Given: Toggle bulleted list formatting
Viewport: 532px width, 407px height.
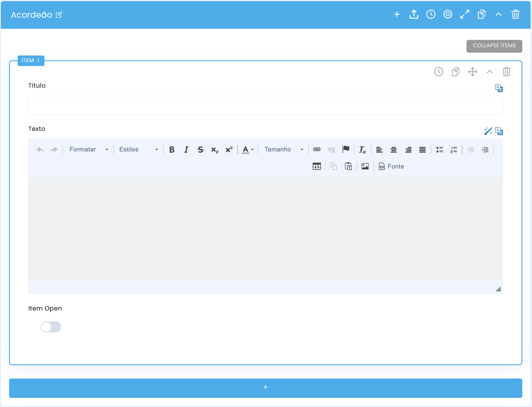Looking at the screenshot, I should tap(439, 150).
